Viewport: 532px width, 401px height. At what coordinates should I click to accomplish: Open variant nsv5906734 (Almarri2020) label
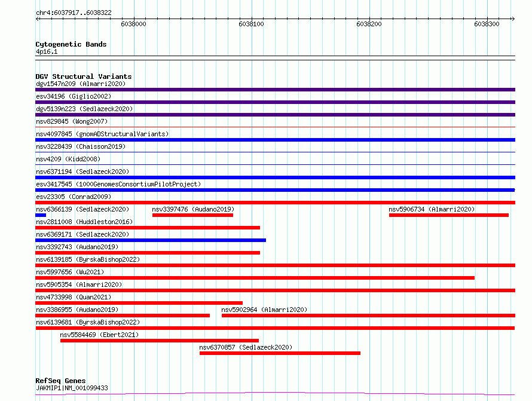click(432, 209)
